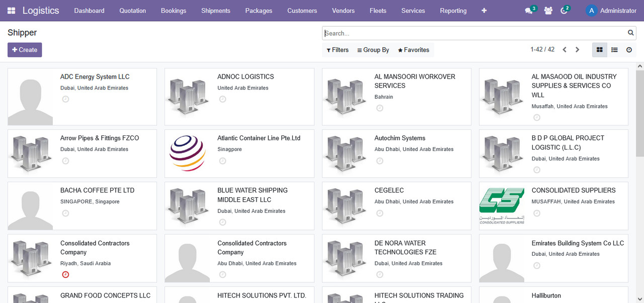Screen dimensions: 644x303
Task: Click activity clock on AL MASAOOD OIL INDUSTRY card
Action: coord(537,117)
